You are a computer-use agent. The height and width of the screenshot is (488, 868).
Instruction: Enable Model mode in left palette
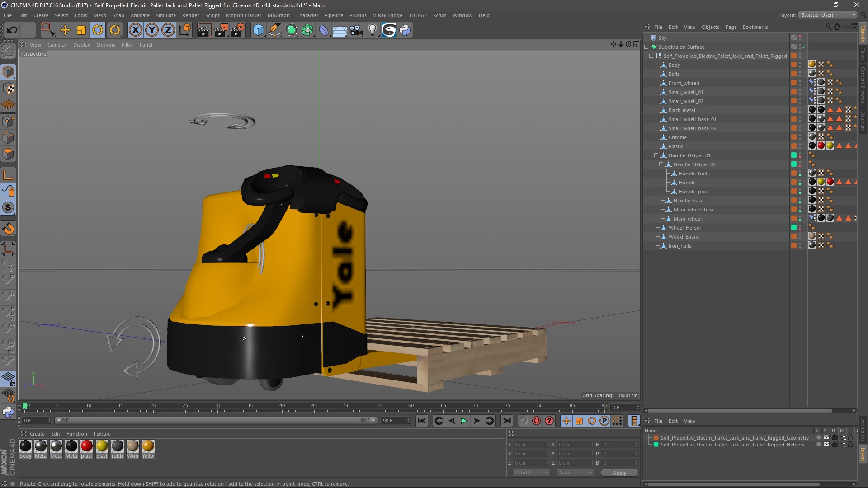pos(8,72)
